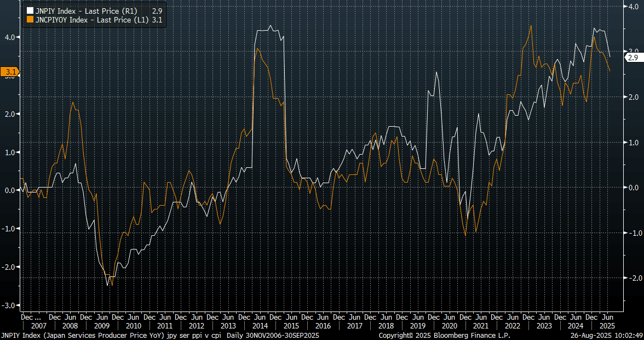The width and height of the screenshot is (644, 340).
Task: Click the 4.0 label on the left axis
Action: [x=10, y=37]
